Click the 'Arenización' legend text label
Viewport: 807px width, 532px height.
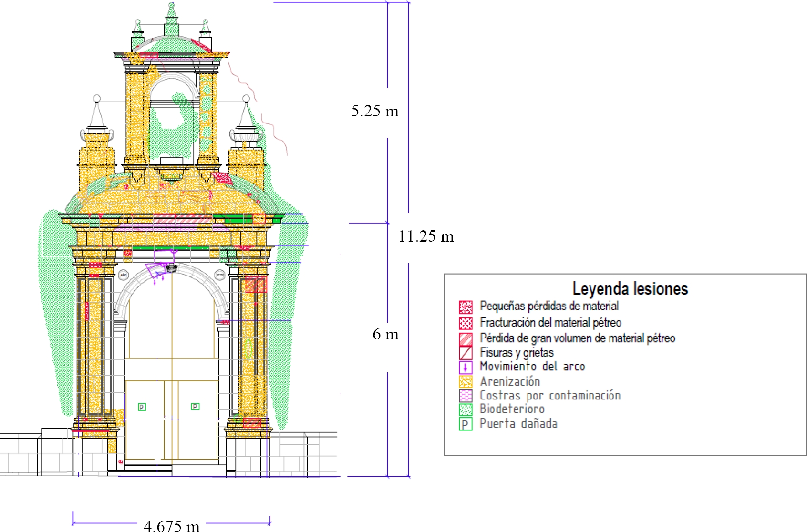click(x=510, y=382)
